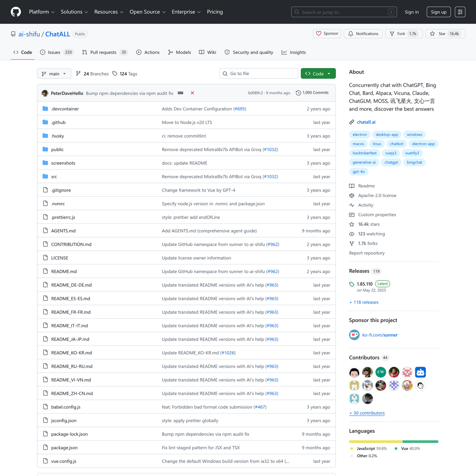This screenshot has width=476, height=476.
Task: Click the Sign in link
Action: click(x=412, y=12)
